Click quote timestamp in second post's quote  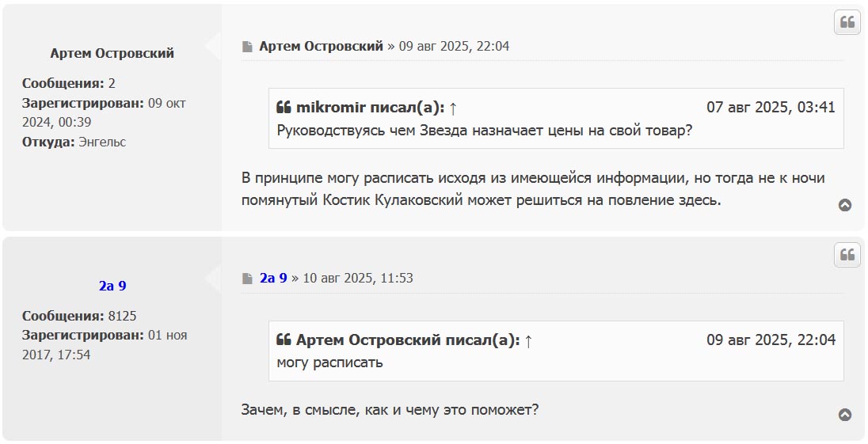[x=771, y=340]
